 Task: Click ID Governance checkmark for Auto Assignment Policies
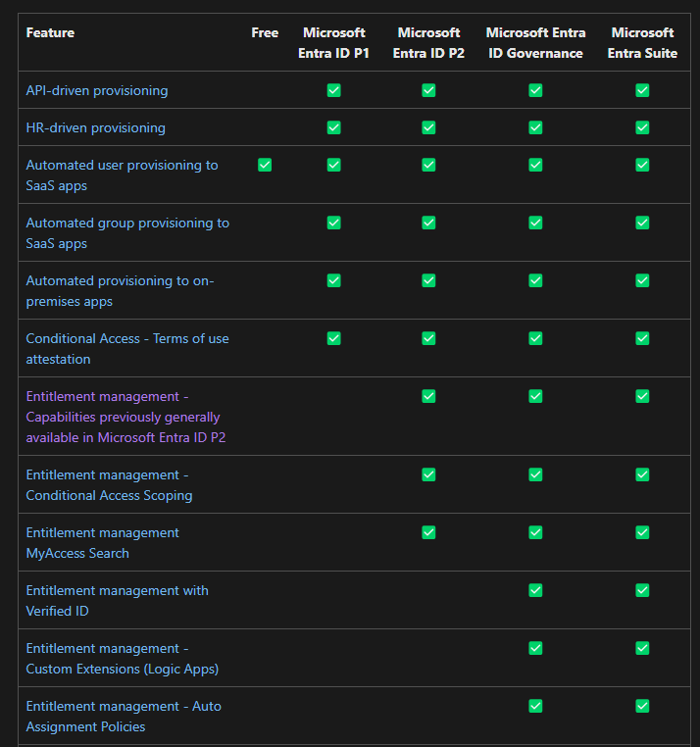click(x=535, y=706)
